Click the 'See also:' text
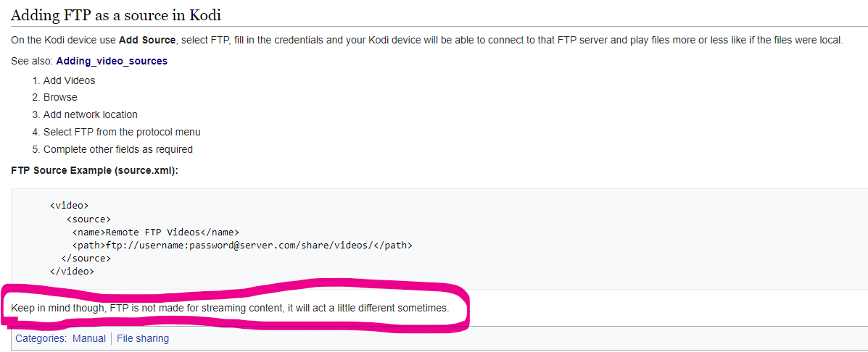Image resolution: width=868 pixels, height=352 pixels. tap(32, 62)
